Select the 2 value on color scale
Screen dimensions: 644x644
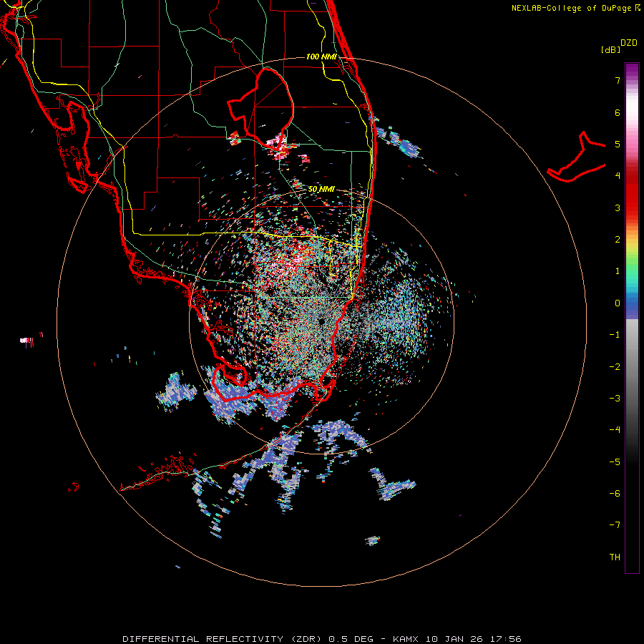click(x=618, y=240)
